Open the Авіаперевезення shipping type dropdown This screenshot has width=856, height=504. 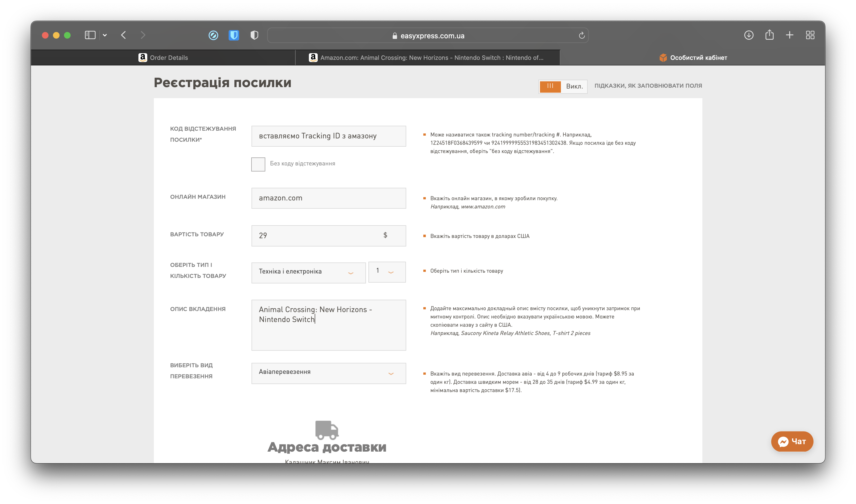point(328,373)
